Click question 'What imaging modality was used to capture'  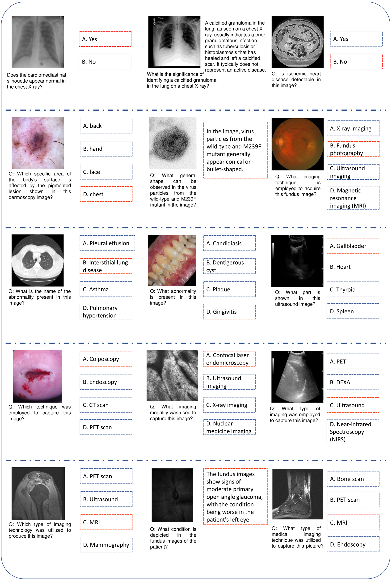pos(173,413)
